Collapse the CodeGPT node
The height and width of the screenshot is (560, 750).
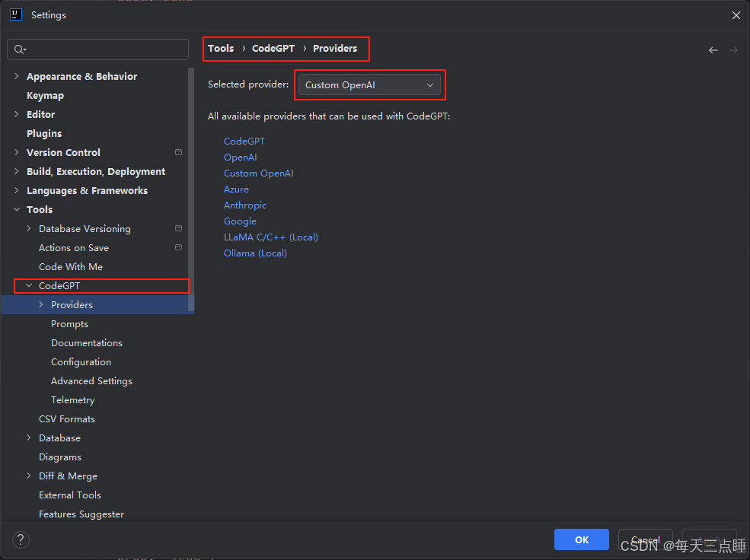click(x=29, y=286)
